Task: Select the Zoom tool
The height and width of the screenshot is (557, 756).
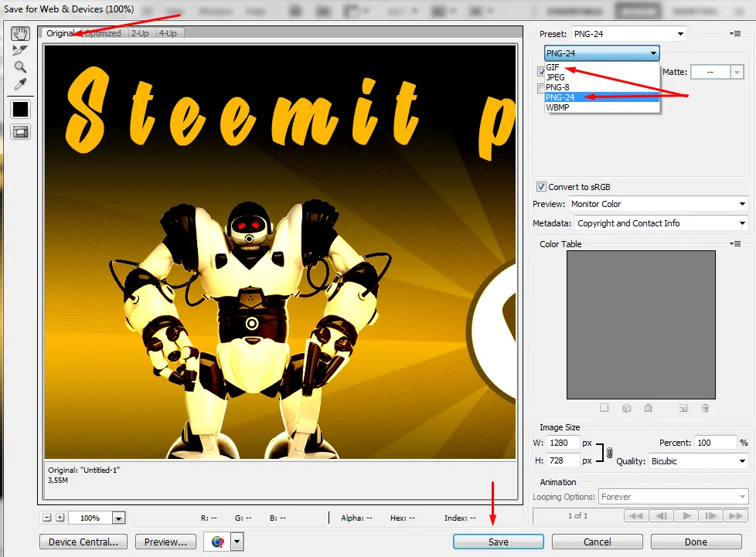Action: click(x=20, y=67)
